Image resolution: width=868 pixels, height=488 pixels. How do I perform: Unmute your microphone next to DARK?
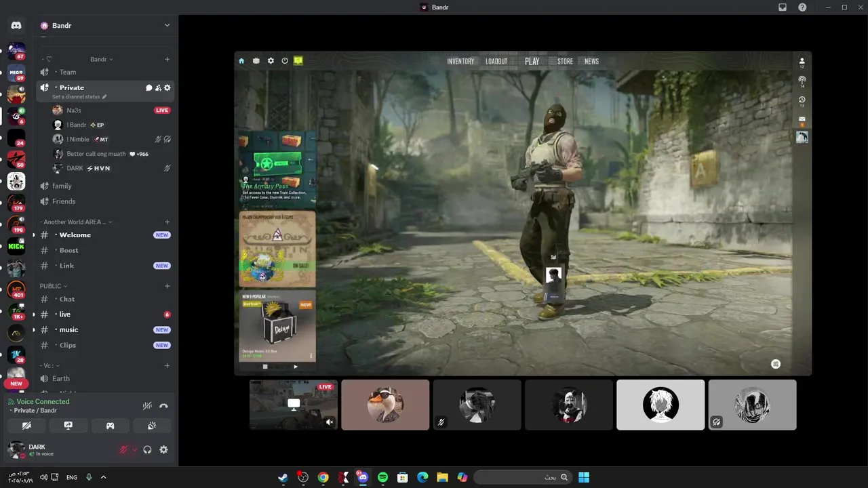coord(123,449)
